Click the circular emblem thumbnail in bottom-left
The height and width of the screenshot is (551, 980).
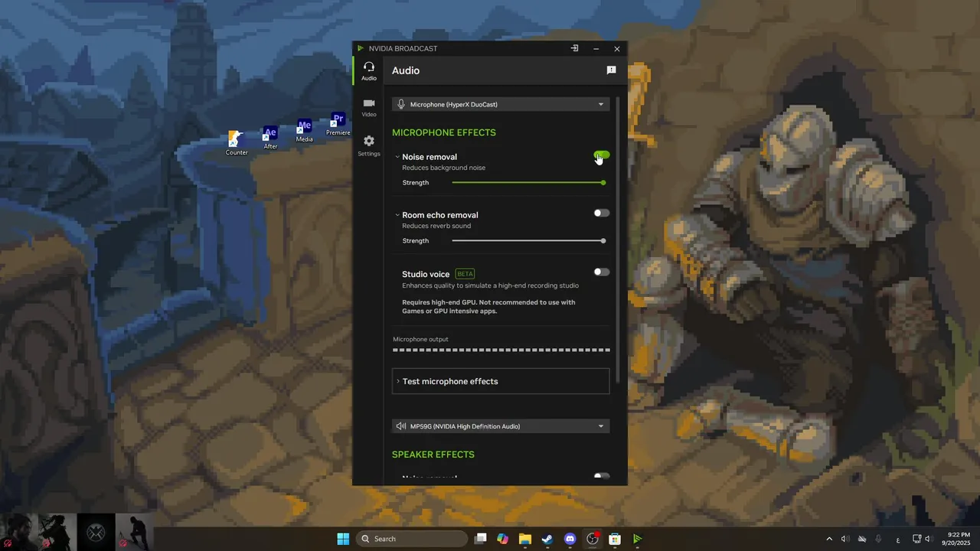point(96,532)
